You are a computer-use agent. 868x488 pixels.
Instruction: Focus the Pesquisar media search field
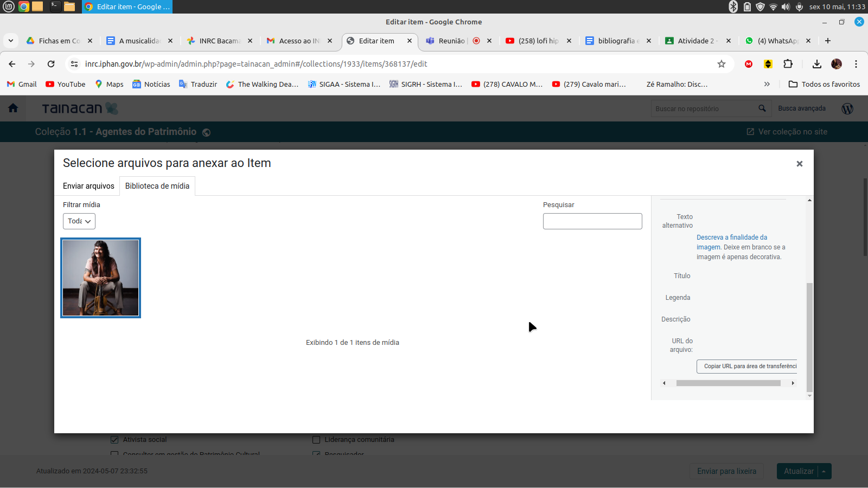point(592,221)
